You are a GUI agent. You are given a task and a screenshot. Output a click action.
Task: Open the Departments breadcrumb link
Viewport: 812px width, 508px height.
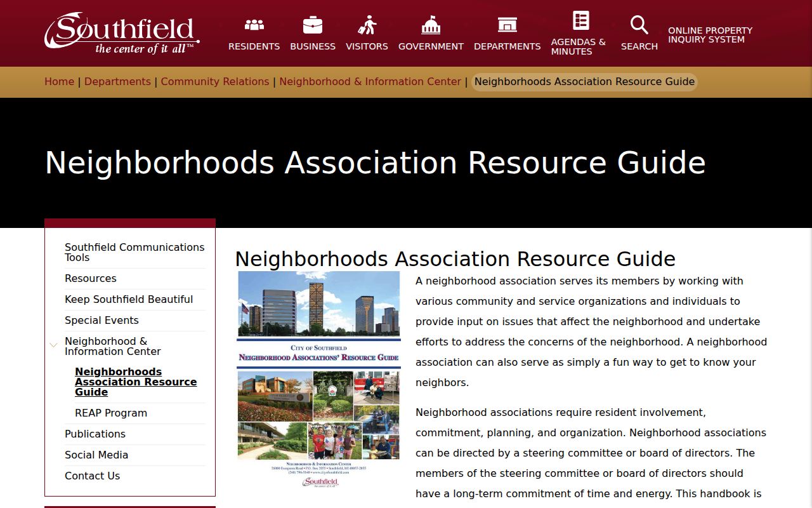point(117,81)
